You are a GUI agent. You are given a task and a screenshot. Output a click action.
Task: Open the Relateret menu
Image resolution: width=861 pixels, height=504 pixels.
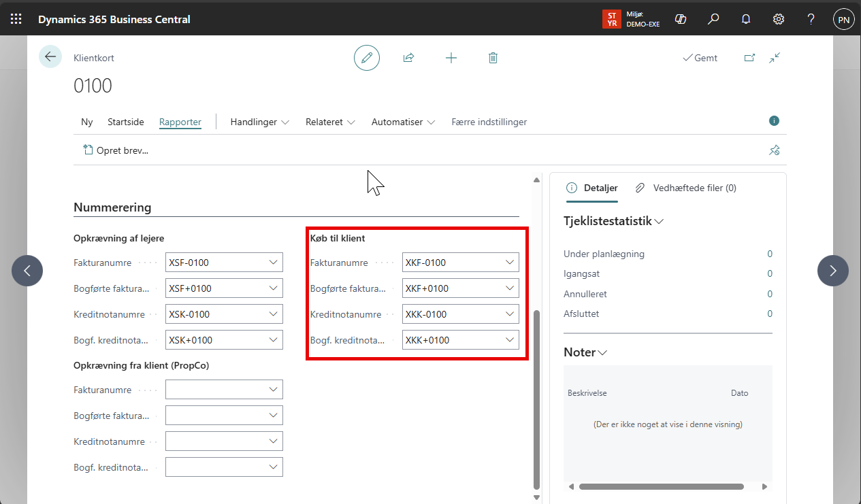pyautogui.click(x=330, y=122)
